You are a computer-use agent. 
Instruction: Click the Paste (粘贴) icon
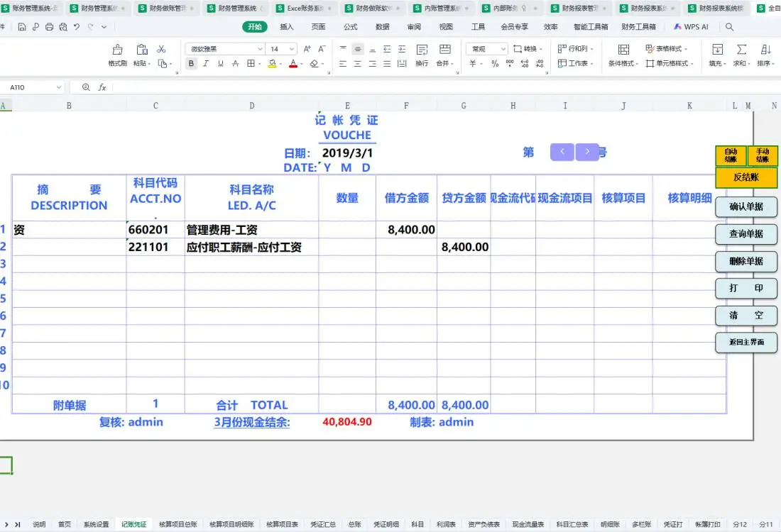tap(141, 50)
